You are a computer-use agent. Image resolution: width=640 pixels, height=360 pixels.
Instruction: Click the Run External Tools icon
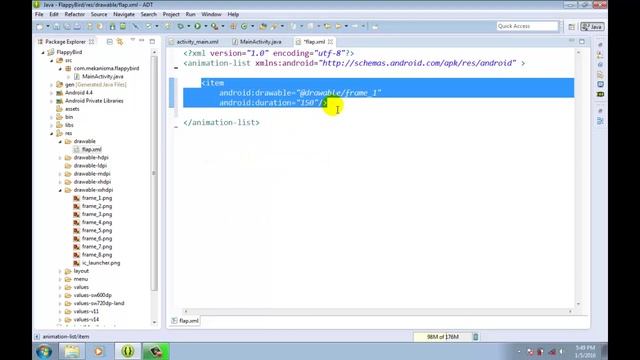(x=214, y=27)
